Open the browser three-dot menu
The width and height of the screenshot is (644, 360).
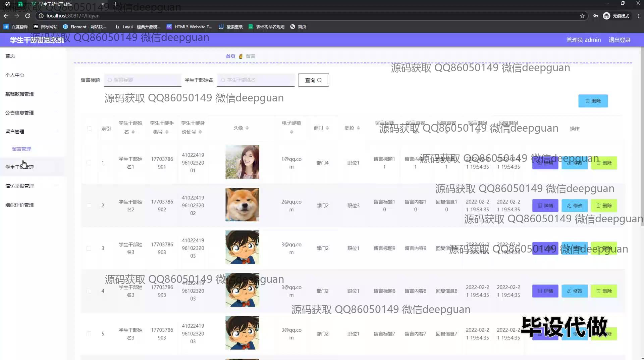(x=638, y=16)
